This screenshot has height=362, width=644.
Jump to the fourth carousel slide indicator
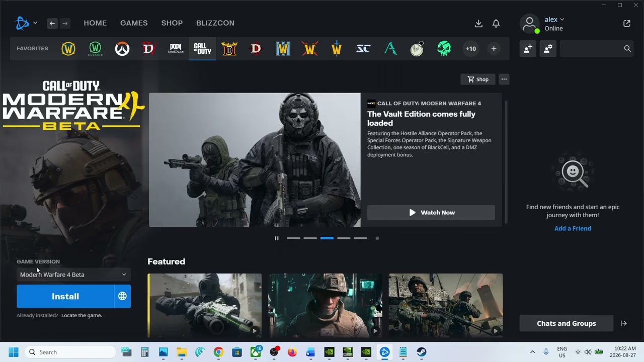344,238
